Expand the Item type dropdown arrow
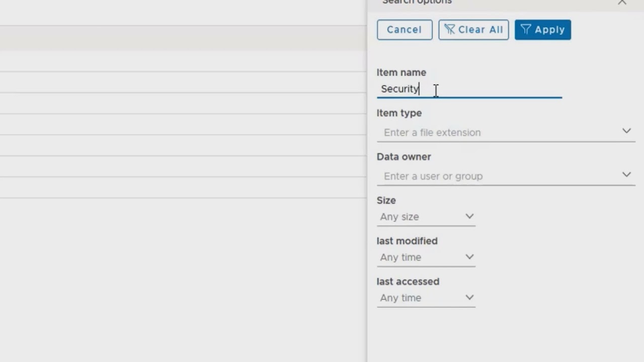644x362 pixels. click(626, 131)
